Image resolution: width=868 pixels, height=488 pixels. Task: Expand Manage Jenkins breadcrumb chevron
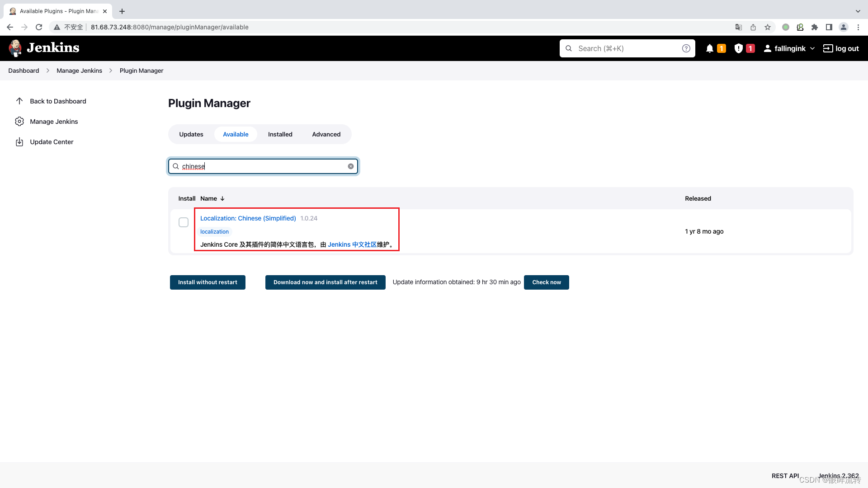tap(111, 70)
